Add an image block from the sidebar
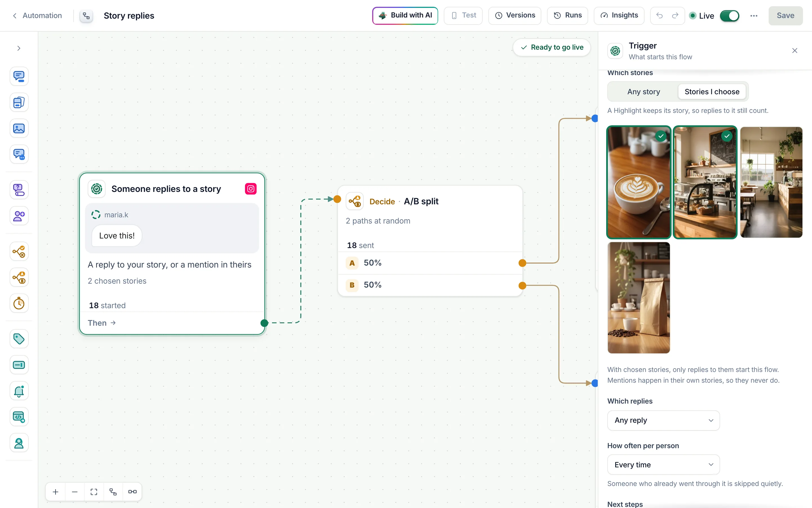 coord(19,128)
